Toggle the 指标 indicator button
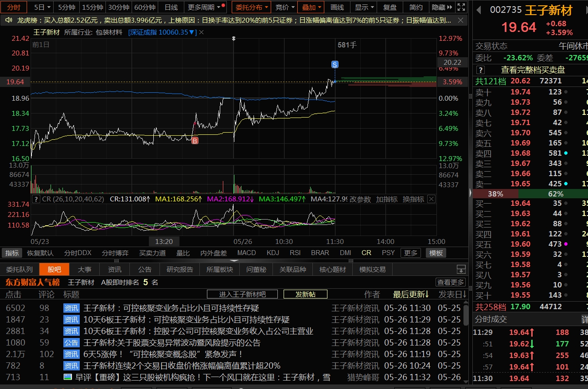 12,253
